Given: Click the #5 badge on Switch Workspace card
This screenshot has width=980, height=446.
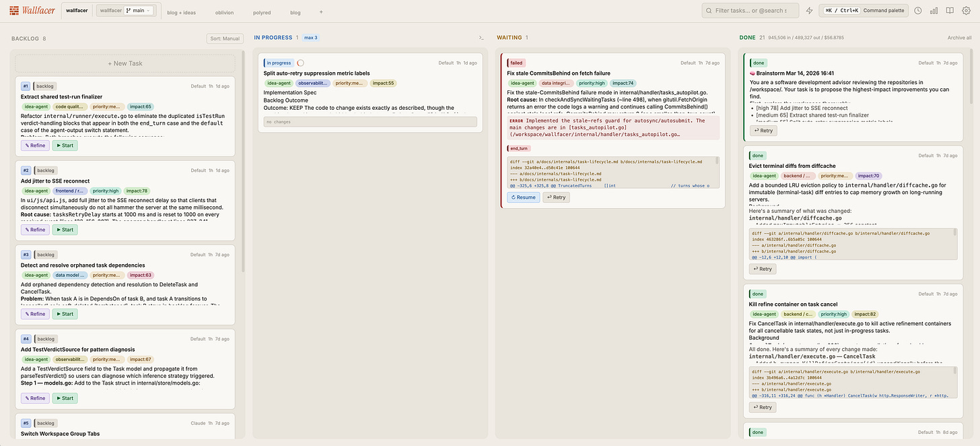Looking at the screenshot, I should point(26,423).
